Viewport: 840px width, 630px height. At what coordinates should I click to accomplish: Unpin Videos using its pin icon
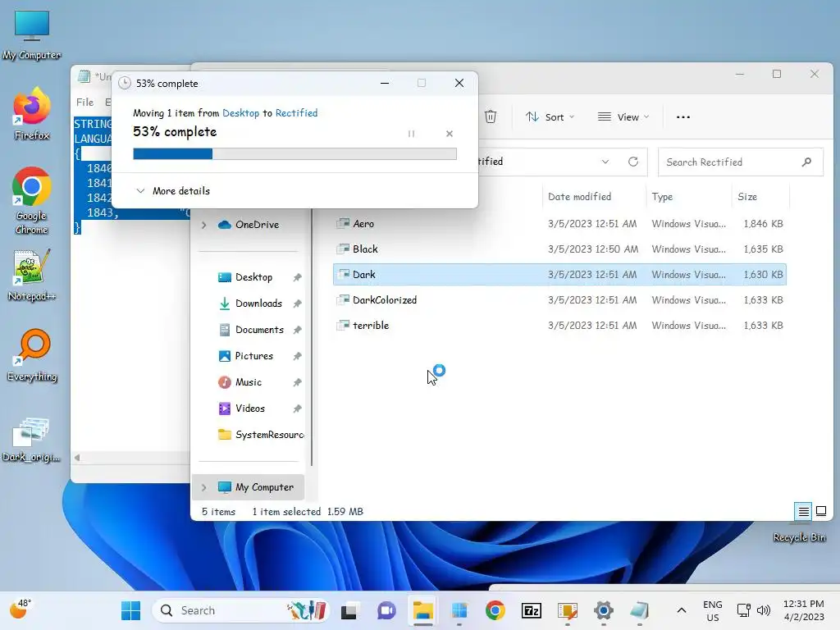pos(297,409)
